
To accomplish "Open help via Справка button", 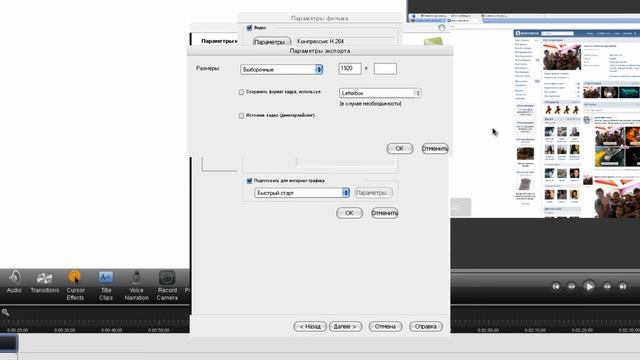I will (x=425, y=327).
